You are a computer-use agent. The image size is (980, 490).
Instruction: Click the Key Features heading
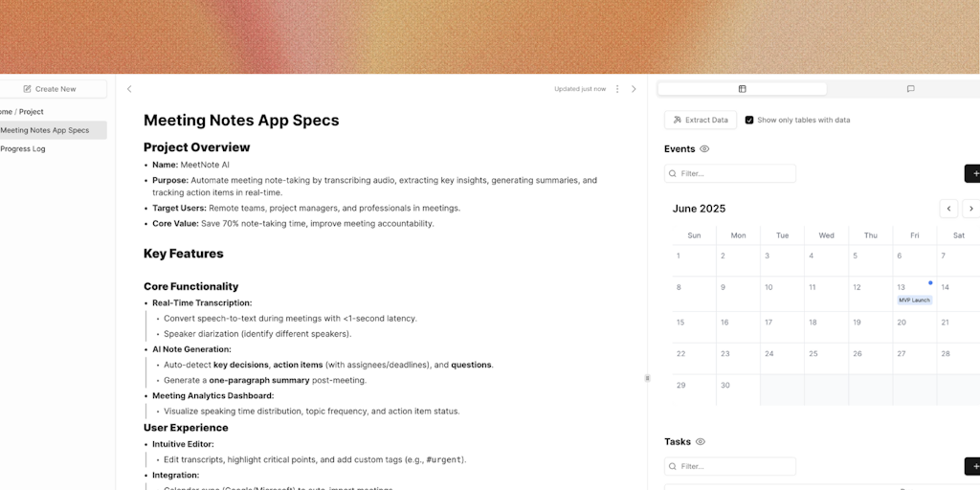click(x=184, y=254)
